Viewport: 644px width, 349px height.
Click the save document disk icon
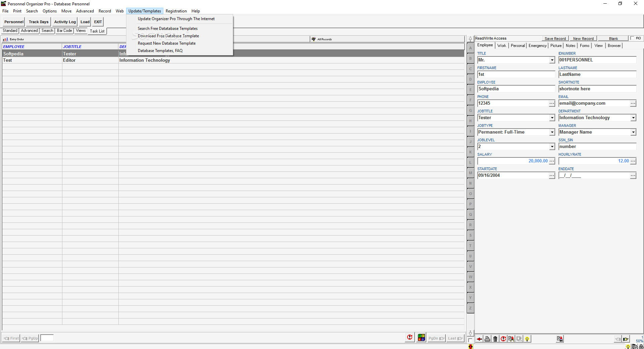click(x=560, y=339)
